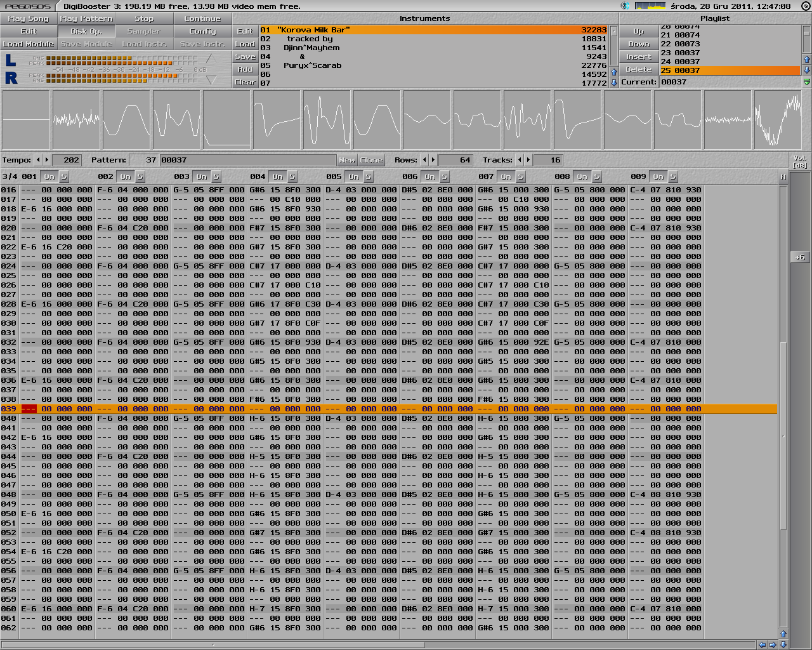Click the screen depth gadget at the top right

(805, 6)
